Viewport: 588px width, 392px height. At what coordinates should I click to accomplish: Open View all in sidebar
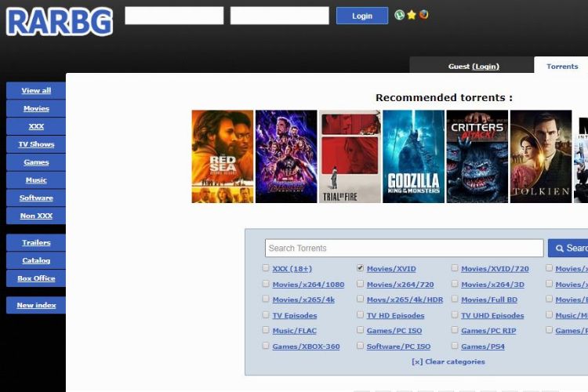point(36,90)
